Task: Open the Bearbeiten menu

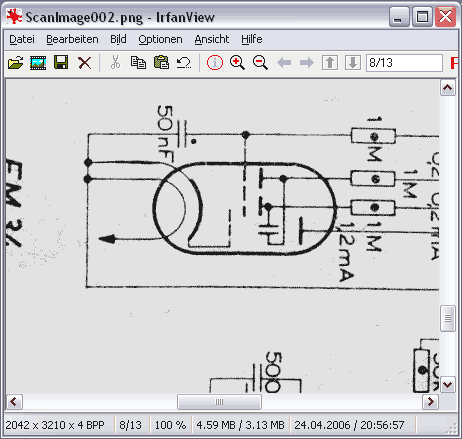Action: [72, 39]
